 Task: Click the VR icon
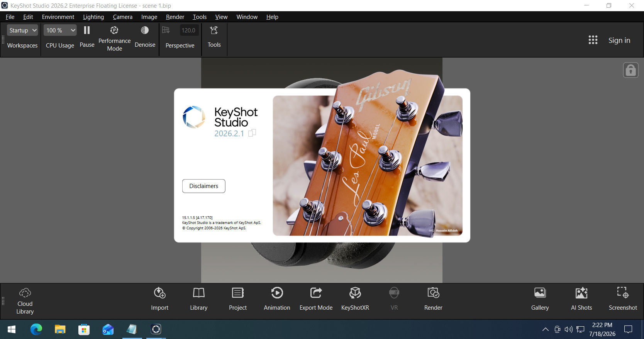click(x=394, y=299)
